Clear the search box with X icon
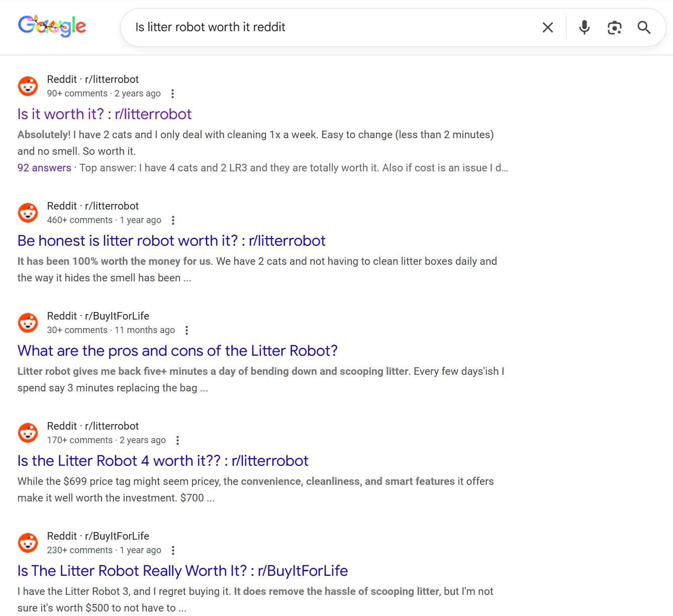The width and height of the screenshot is (673, 616). coord(548,27)
